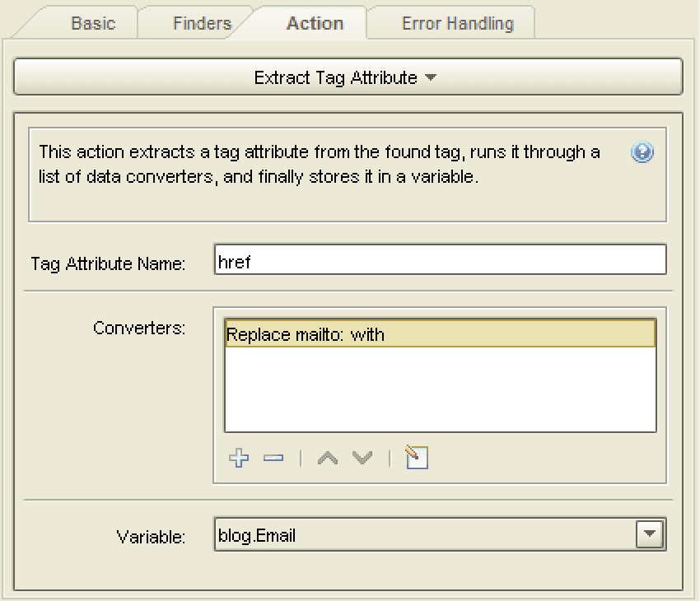700x601 pixels.
Task: Edit the converter with the pencil icon
Action: tap(415, 458)
